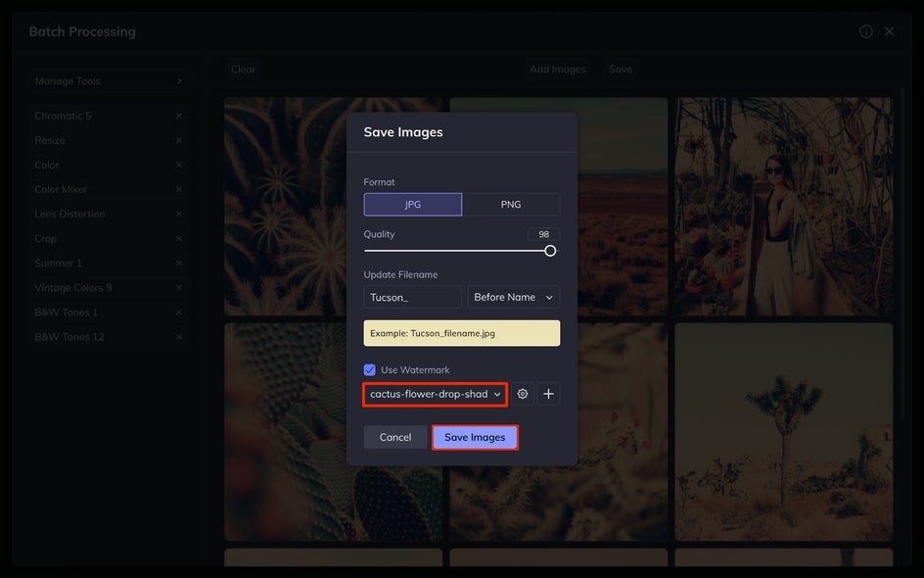Click the Quality value field showing 98
The height and width of the screenshot is (578, 924).
(543, 234)
